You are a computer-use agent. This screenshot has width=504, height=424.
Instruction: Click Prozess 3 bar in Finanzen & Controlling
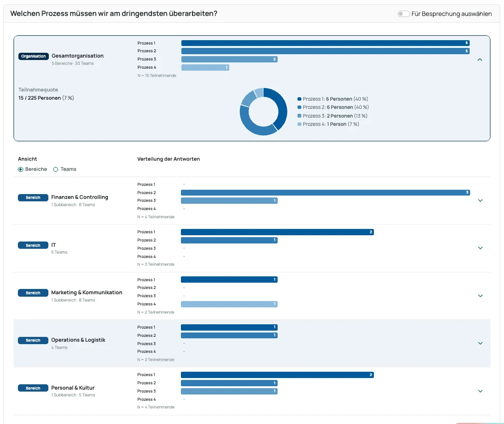pyautogui.click(x=229, y=201)
